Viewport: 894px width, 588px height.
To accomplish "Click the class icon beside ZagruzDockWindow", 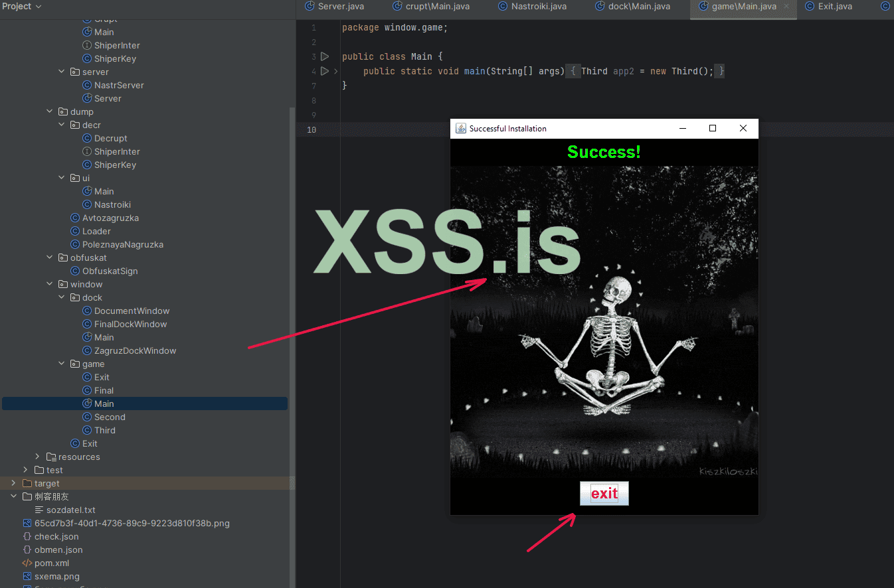I will (87, 350).
